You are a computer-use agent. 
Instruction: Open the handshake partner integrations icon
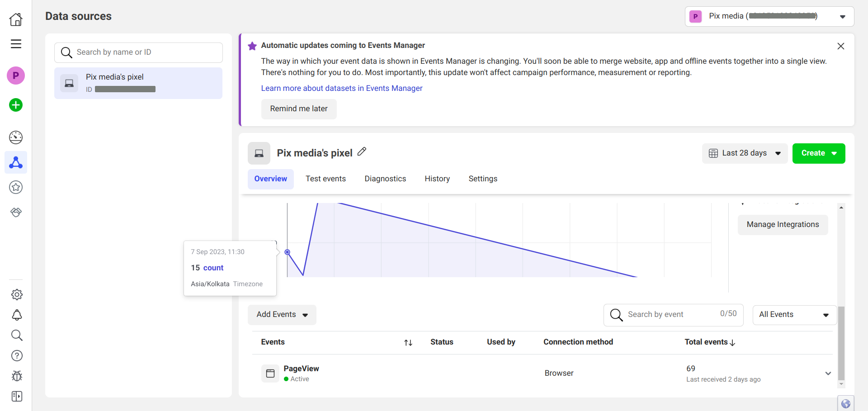(16, 212)
